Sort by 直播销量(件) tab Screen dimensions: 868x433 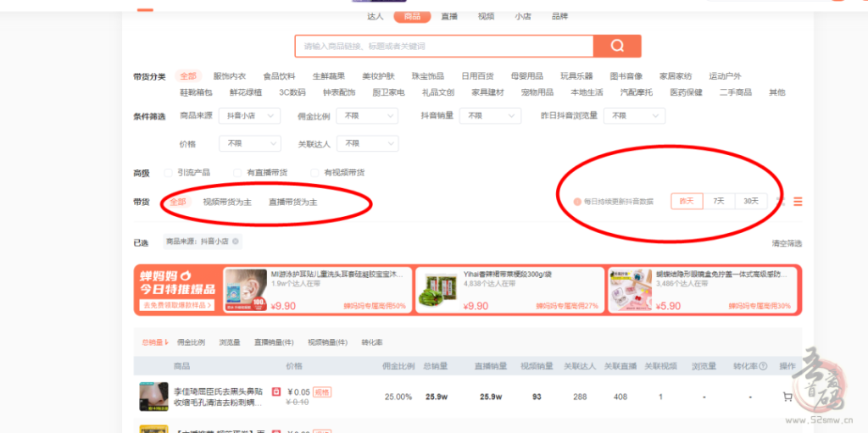(x=274, y=342)
